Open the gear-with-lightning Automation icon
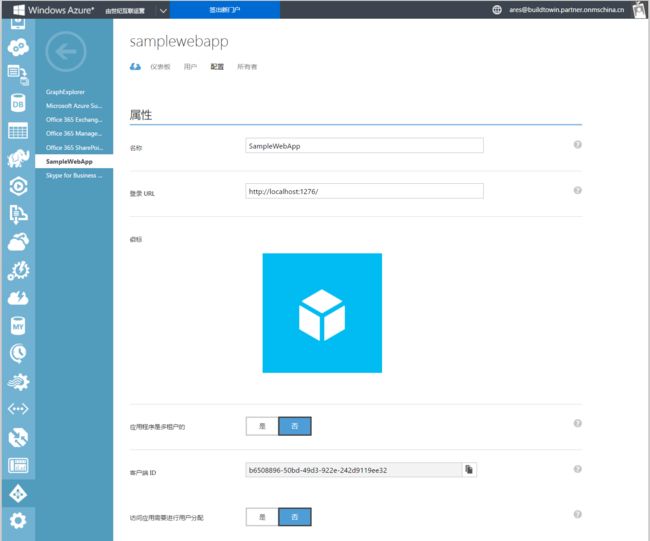 pyautogui.click(x=18, y=270)
